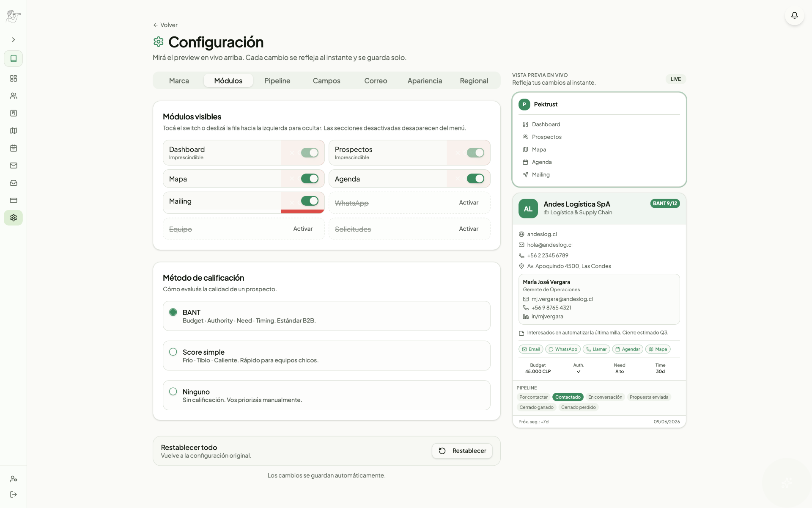Switch to the Pipeline tab

click(277, 80)
